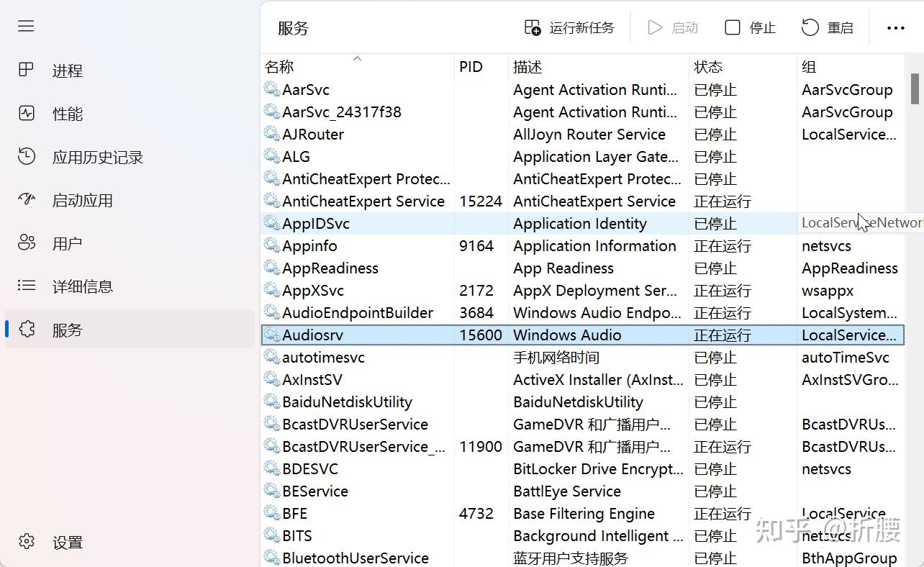The width and height of the screenshot is (924, 567).
Task: Click the Application Identity description cell
Action: point(580,224)
